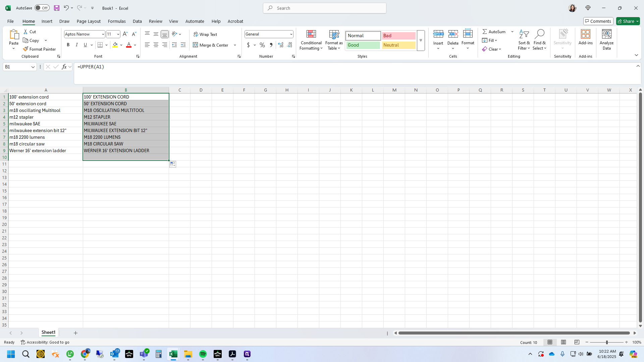Open Conditional Formatting menu
The height and width of the screenshot is (362, 644).
(x=311, y=40)
